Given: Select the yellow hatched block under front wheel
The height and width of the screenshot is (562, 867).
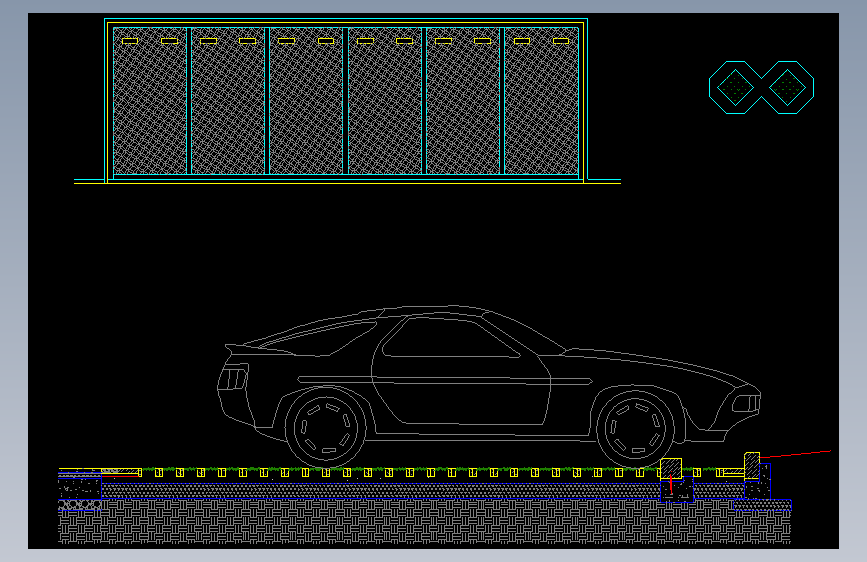Looking at the screenshot, I should click(x=671, y=468).
